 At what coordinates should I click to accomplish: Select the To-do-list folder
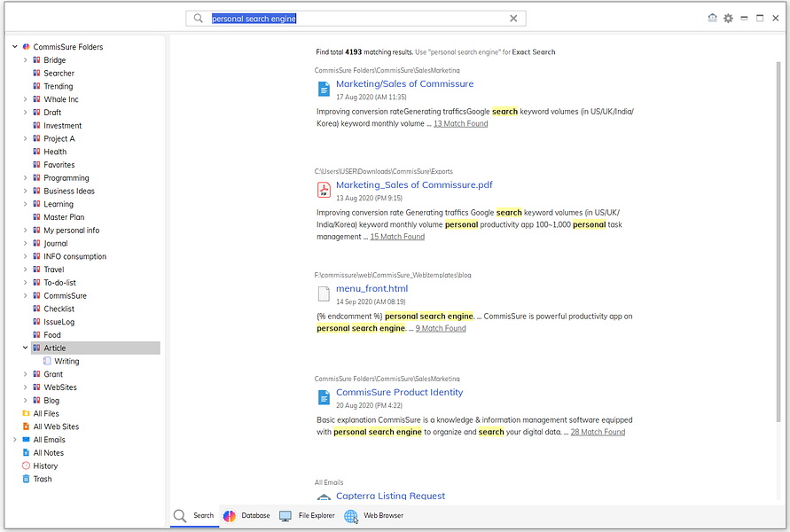[x=59, y=283]
